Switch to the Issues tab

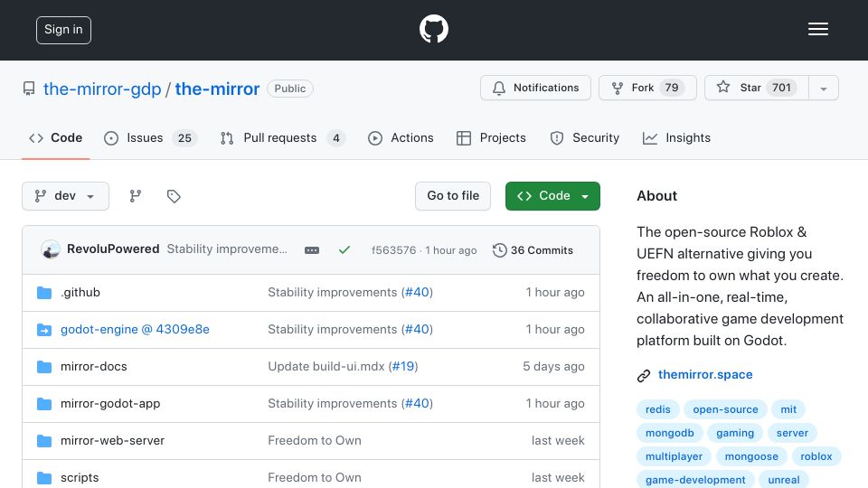click(x=150, y=137)
